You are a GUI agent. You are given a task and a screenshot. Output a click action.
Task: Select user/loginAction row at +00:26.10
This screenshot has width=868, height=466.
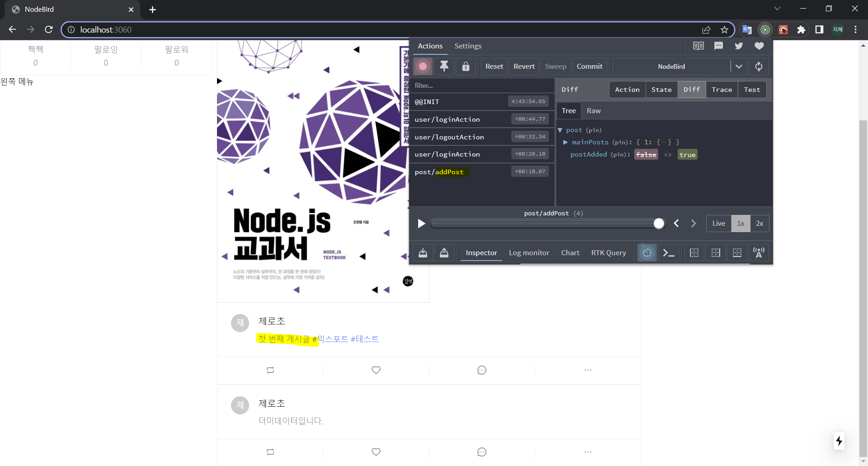[482, 154]
